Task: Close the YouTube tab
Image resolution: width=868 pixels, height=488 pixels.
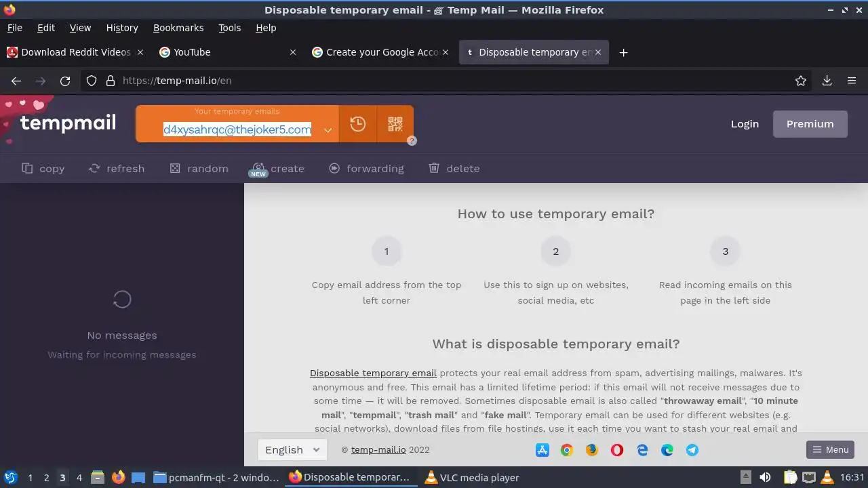Action: [x=293, y=52]
